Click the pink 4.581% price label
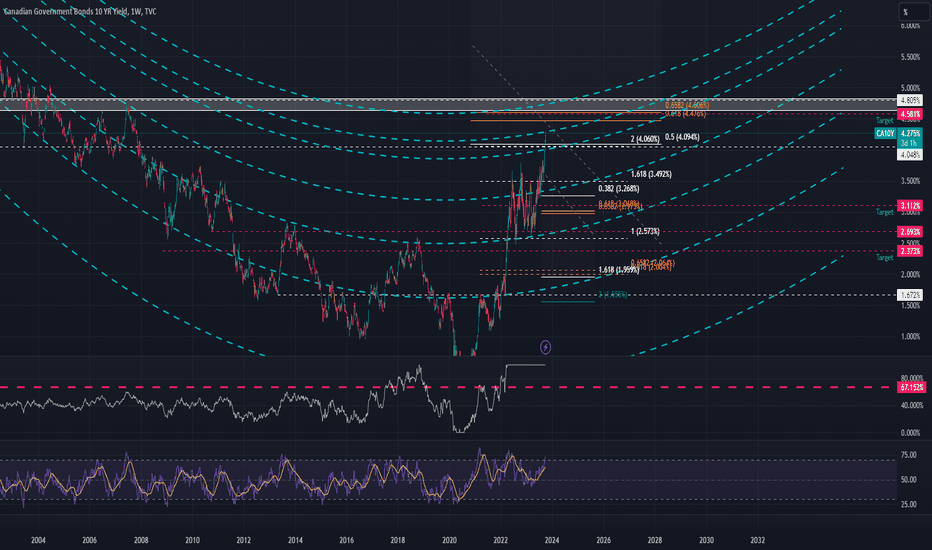 coord(910,114)
